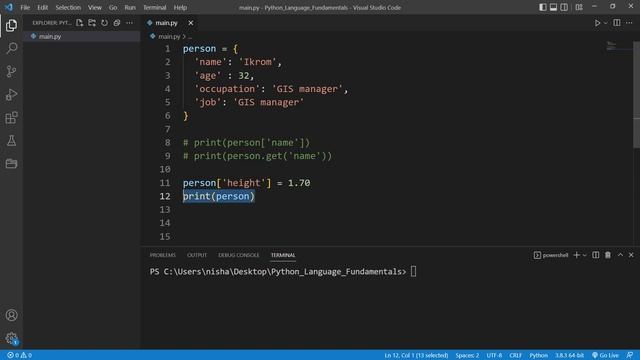Switch to the DEBUG CONSOLE tab

tap(238, 255)
